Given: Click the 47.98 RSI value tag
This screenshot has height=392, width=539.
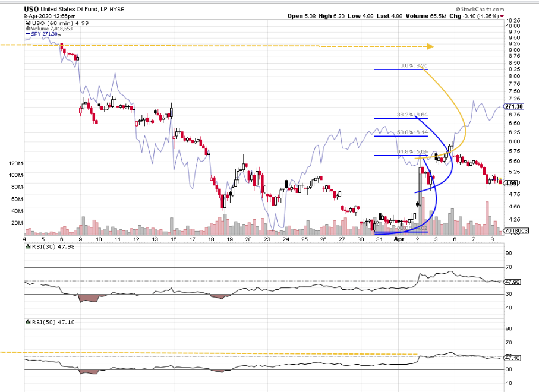Looking at the screenshot, I should tap(512, 282).
